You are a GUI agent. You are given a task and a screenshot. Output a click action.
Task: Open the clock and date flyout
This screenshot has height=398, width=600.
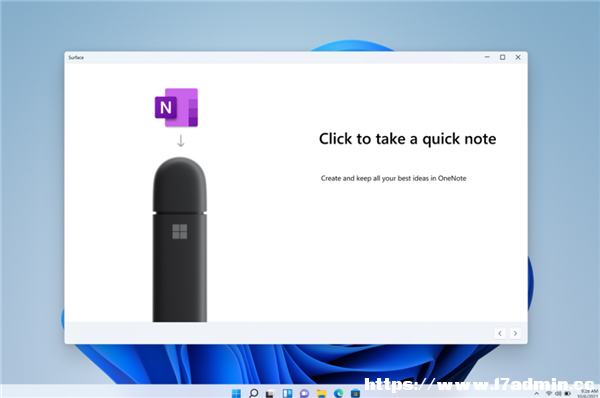tap(589, 393)
